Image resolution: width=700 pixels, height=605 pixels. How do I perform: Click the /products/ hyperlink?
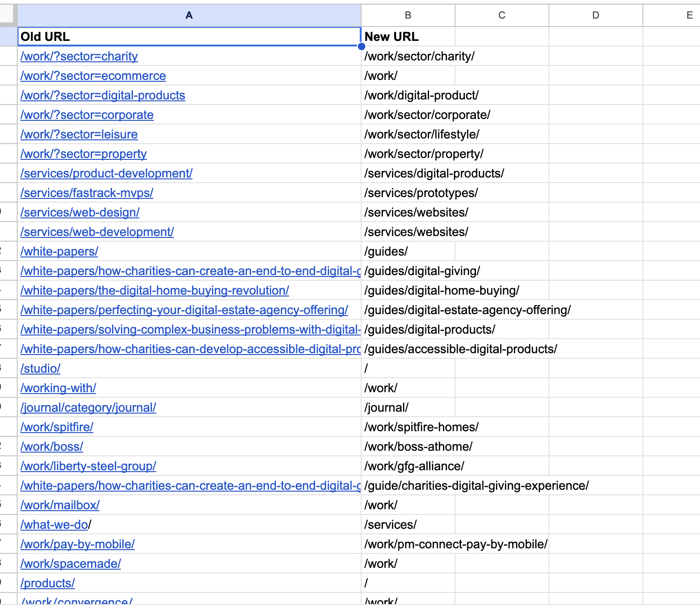click(47, 583)
